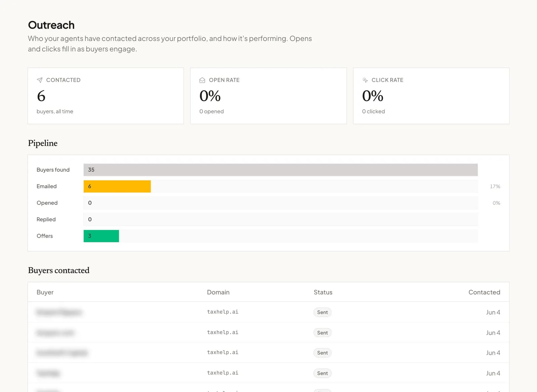Click the envelope Open Rate icon
The width and height of the screenshot is (537, 392).
pos(202,80)
